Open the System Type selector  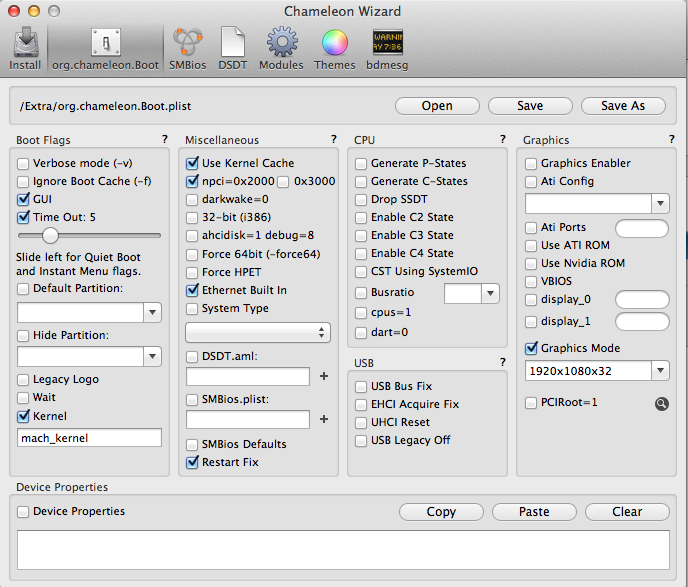257,331
